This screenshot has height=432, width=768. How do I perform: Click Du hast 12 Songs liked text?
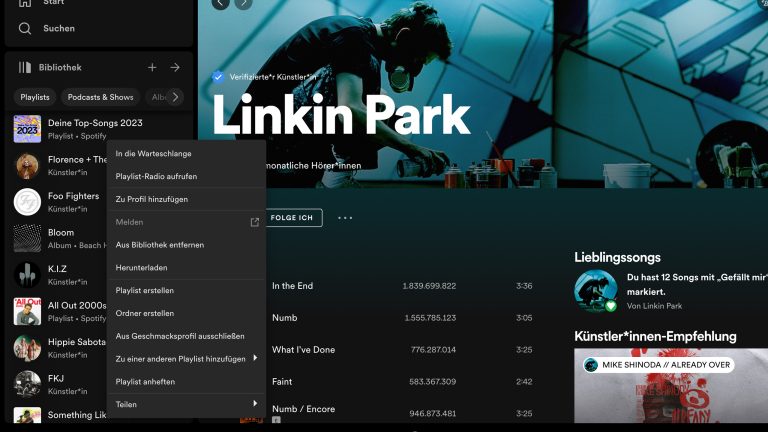(697, 285)
